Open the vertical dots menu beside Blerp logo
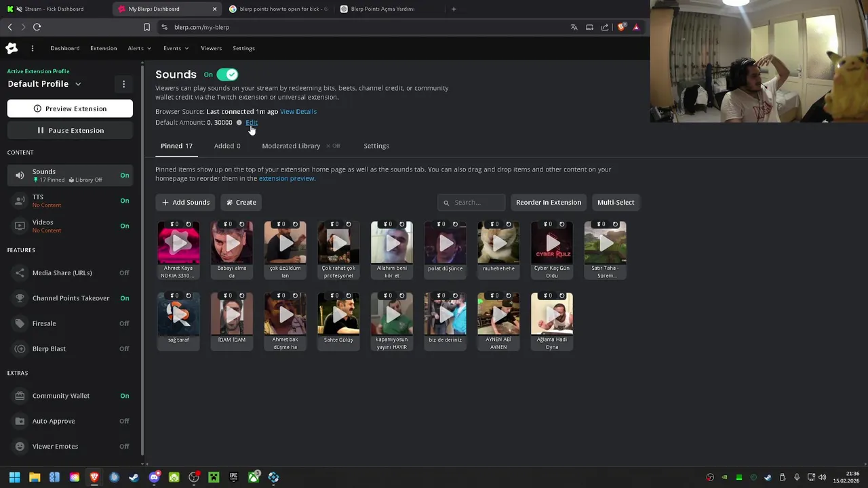This screenshot has height=488, width=868. [x=32, y=48]
